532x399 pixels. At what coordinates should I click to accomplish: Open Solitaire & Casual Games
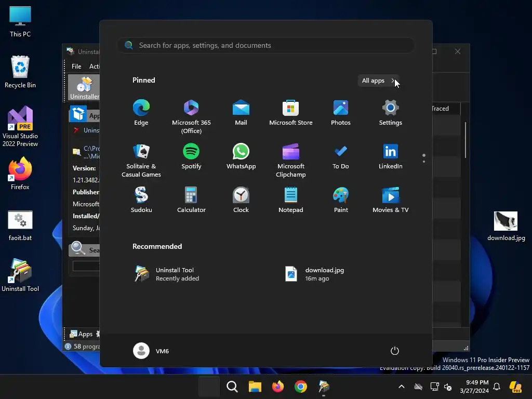pos(141,160)
